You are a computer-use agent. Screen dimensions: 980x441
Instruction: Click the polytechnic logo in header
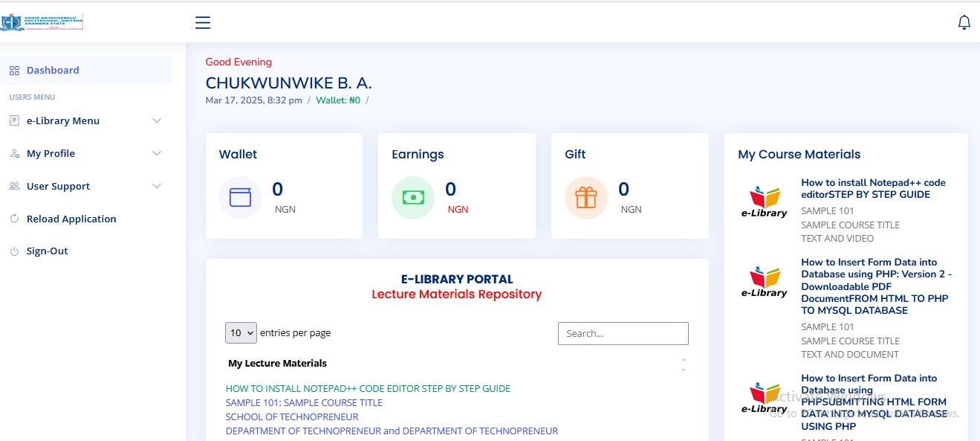point(42,22)
